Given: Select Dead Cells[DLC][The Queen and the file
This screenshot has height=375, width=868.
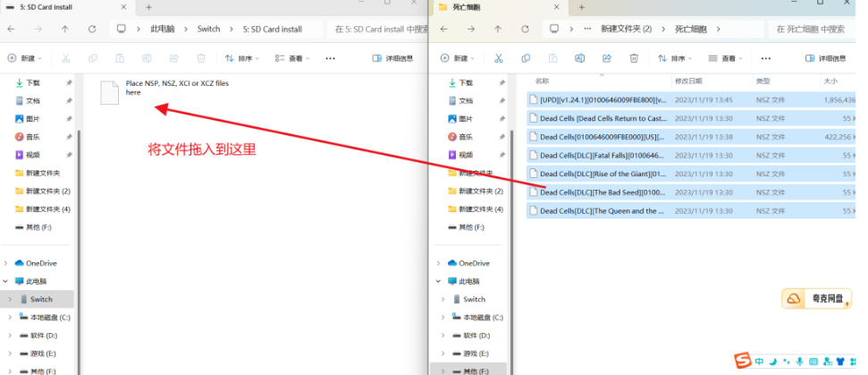Looking at the screenshot, I should pos(692,210).
